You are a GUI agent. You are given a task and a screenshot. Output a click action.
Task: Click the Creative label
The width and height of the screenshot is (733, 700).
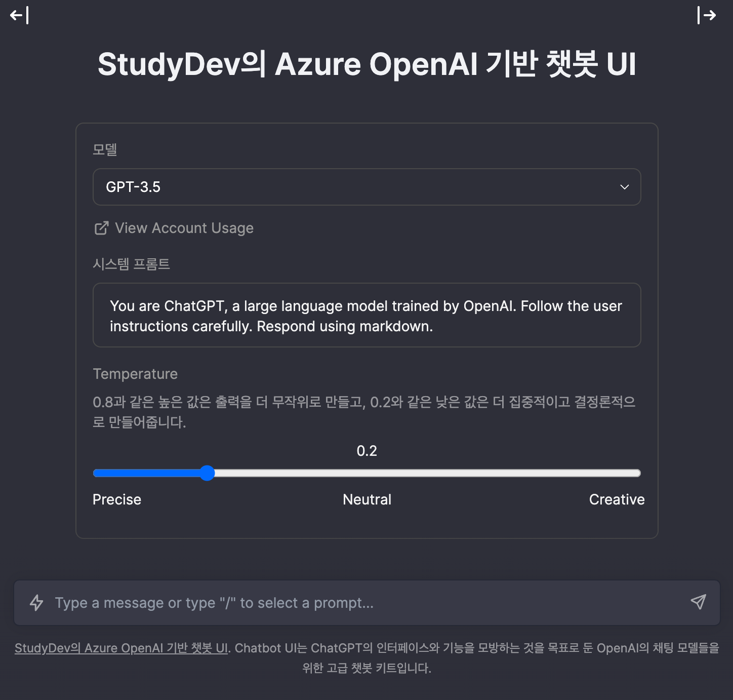pyautogui.click(x=617, y=499)
